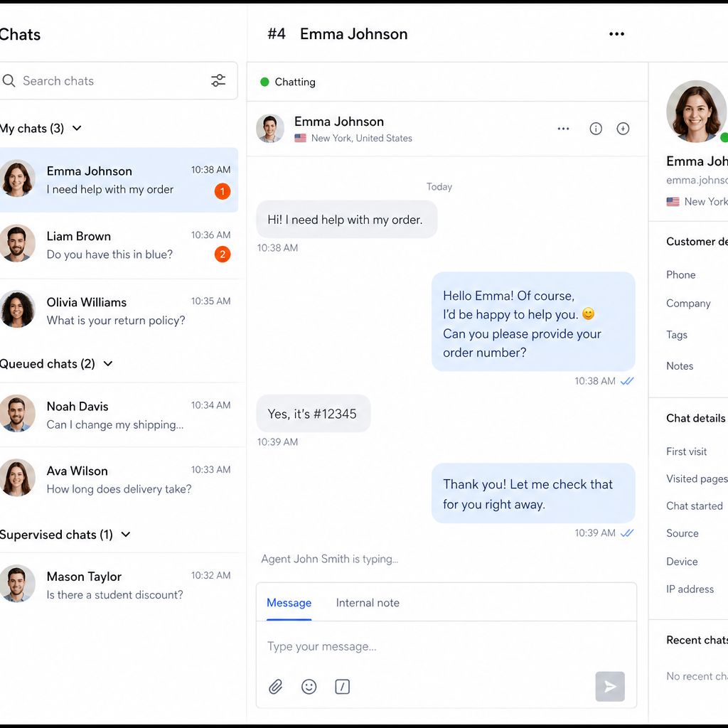Screen dimensions: 728x728
Task: Click the Device label
Action: 682,562
